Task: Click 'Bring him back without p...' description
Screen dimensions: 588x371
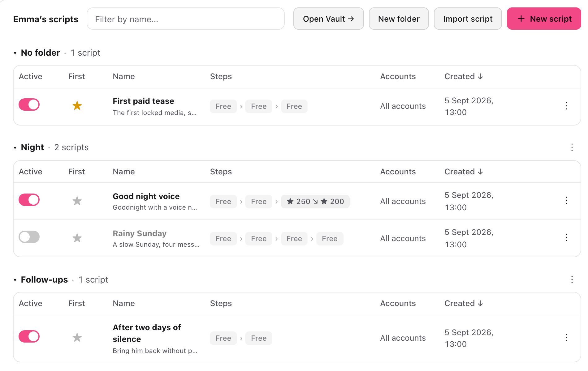Action: tap(155, 351)
